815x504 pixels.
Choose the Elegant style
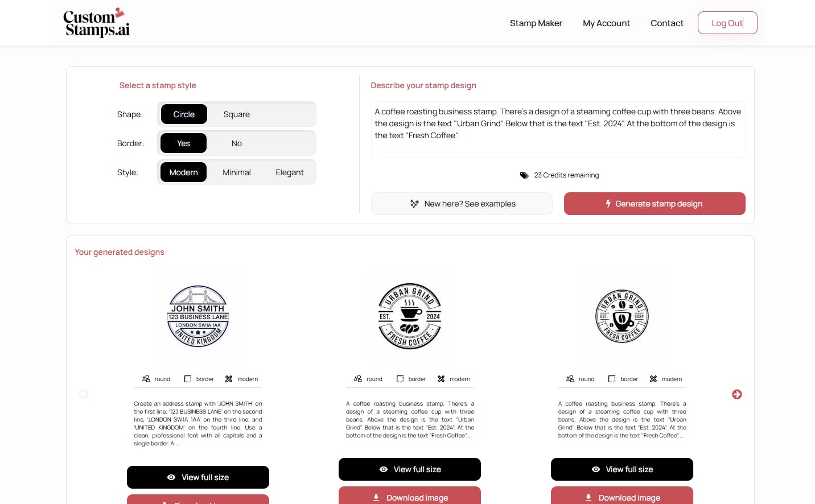(290, 172)
